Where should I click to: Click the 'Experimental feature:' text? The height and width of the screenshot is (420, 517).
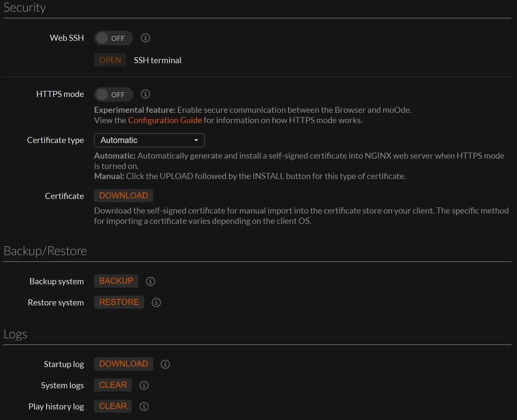pyautogui.click(x=135, y=110)
